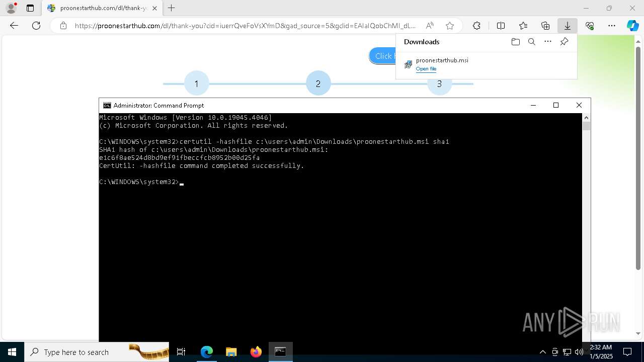Click the blue Click here button
The height and width of the screenshot is (362, 644).
tap(382, 56)
